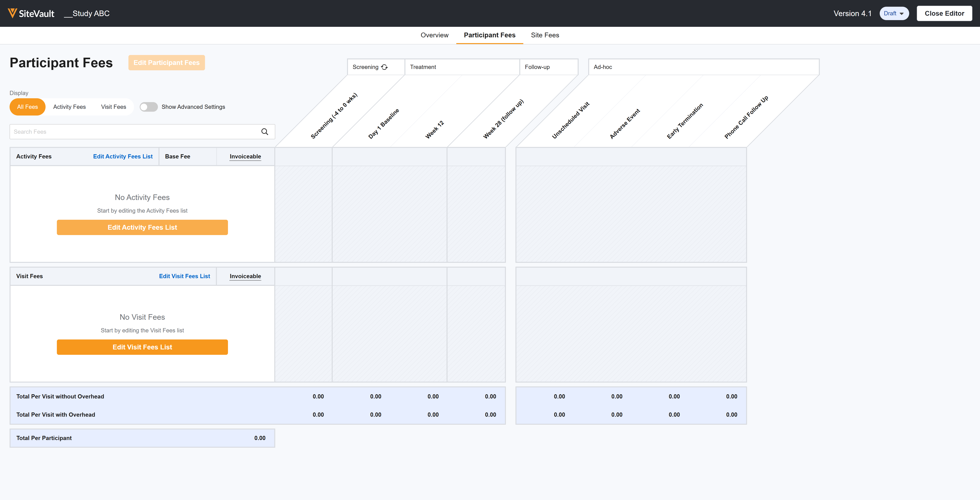Viewport: 980px width, 500px height.
Task: Select the All Fees display filter
Action: pyautogui.click(x=27, y=107)
